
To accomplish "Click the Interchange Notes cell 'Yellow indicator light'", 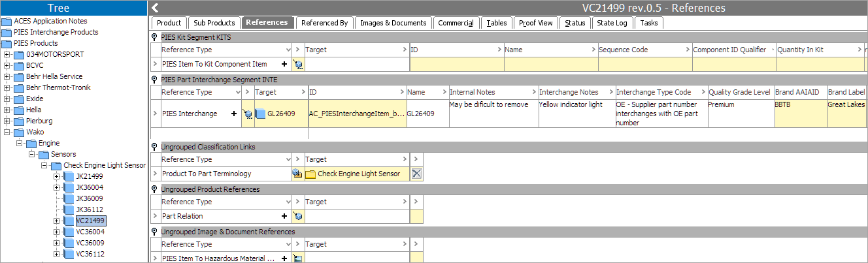I will [571, 104].
